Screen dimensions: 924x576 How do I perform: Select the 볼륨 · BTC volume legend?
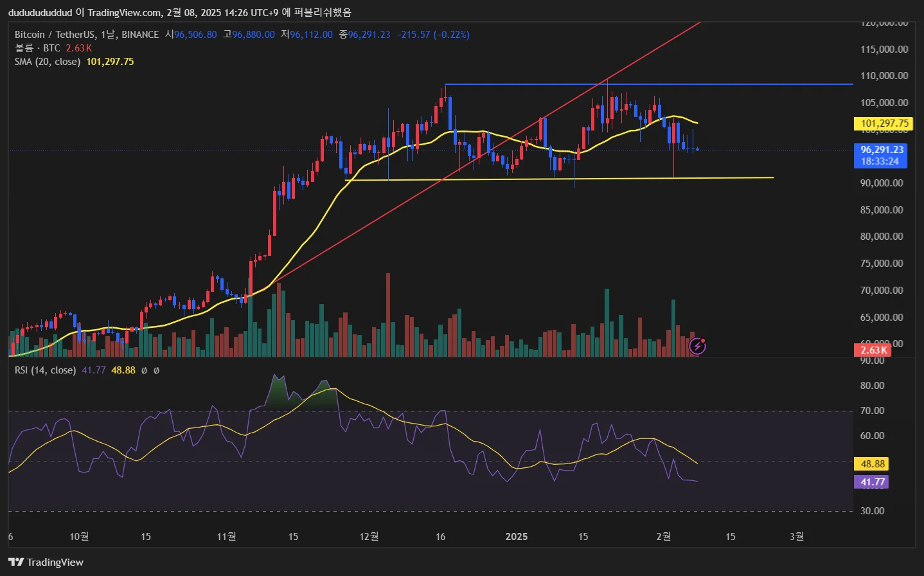37,48
